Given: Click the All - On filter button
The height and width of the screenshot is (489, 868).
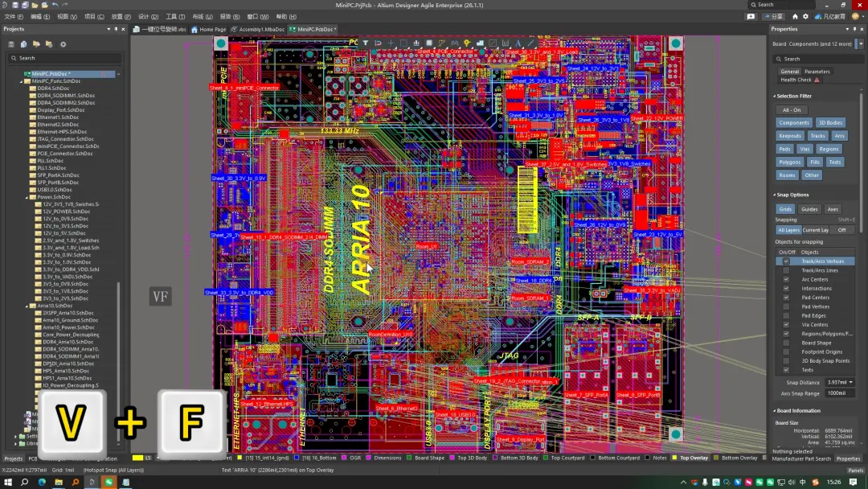Looking at the screenshot, I should point(792,109).
